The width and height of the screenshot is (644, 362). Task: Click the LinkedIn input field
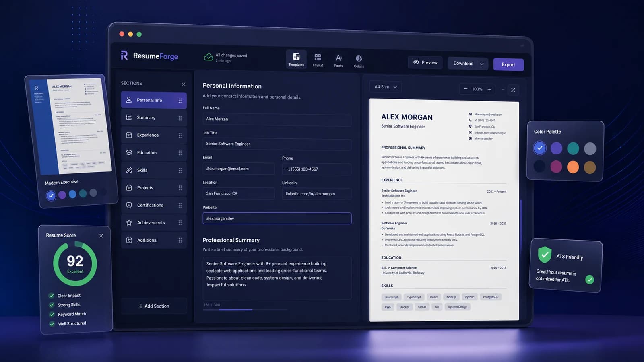(317, 194)
